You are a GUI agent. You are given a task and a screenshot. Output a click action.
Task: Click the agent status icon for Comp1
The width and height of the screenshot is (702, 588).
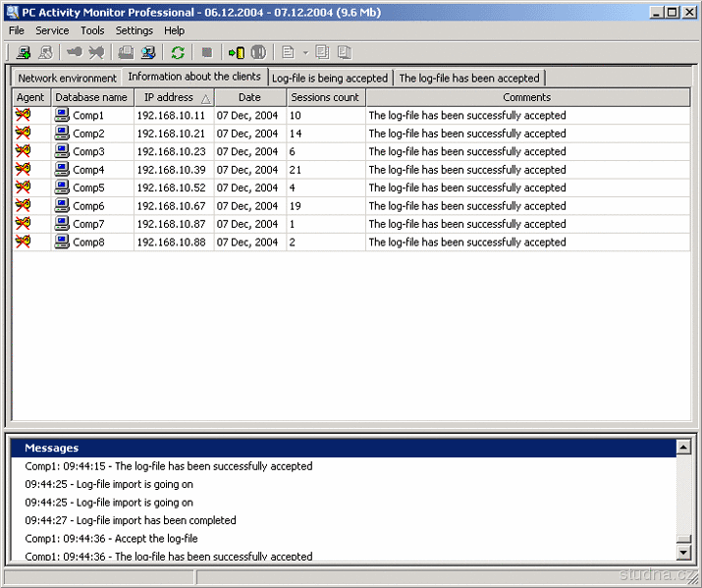[x=24, y=115]
